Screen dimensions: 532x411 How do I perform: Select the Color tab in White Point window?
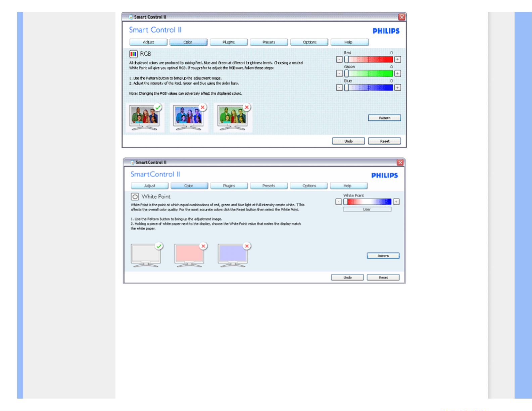coord(189,186)
